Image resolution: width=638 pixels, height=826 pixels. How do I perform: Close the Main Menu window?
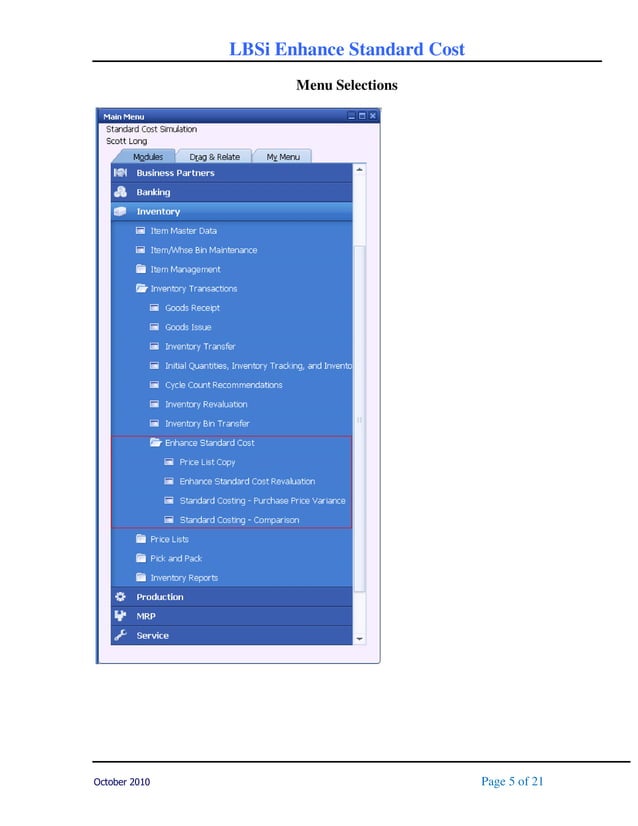coord(372,116)
